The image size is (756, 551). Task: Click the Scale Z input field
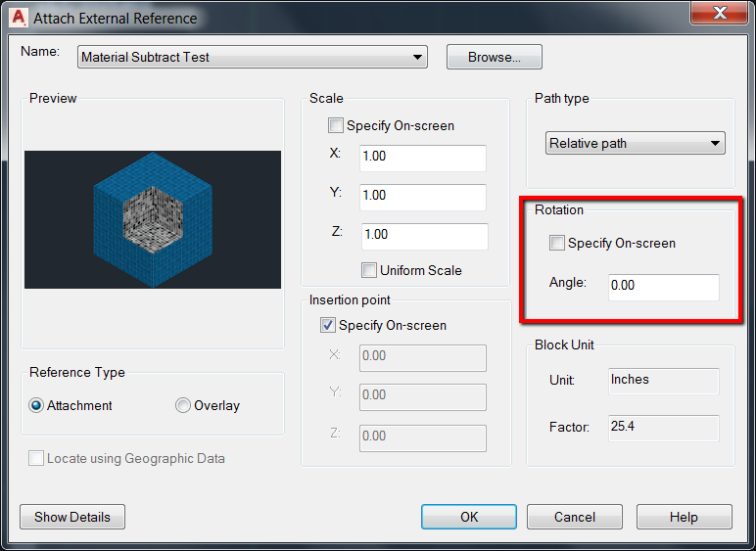tap(423, 236)
